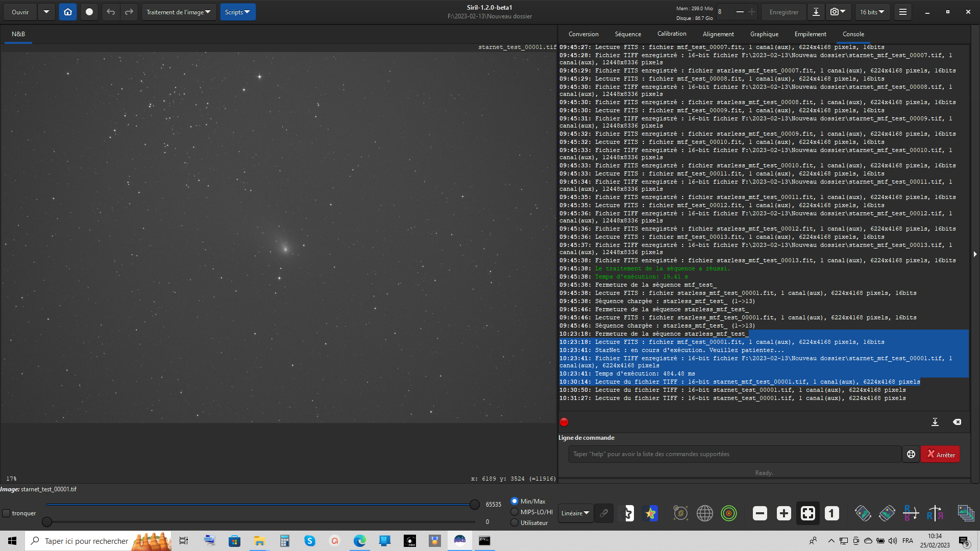Click into the command line input field
980x551 pixels.
734,454
